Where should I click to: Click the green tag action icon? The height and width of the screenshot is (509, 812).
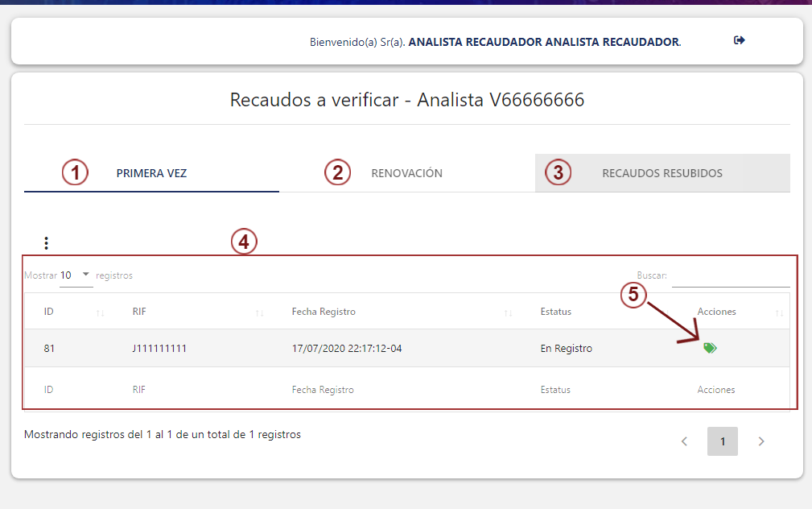pyautogui.click(x=709, y=348)
